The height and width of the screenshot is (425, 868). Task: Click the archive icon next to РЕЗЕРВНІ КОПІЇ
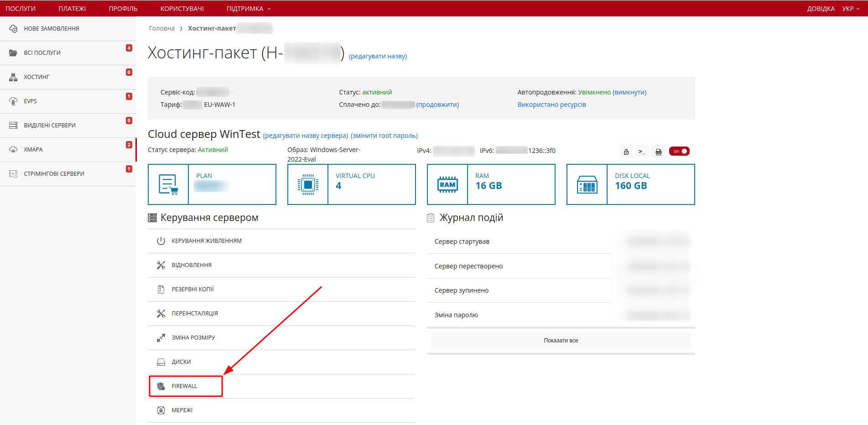pos(161,289)
